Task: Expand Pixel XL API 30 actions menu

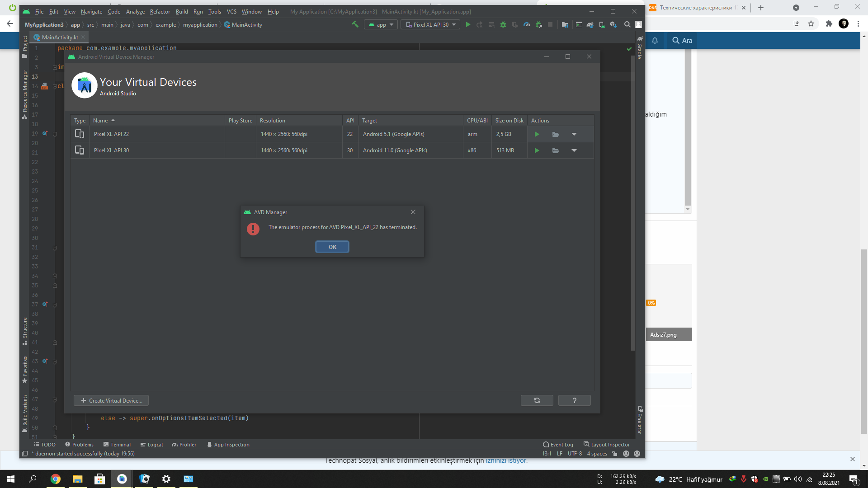Action: click(x=574, y=150)
